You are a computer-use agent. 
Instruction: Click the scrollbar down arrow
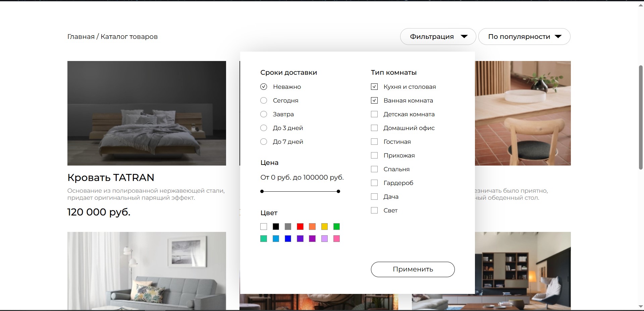[x=641, y=306]
